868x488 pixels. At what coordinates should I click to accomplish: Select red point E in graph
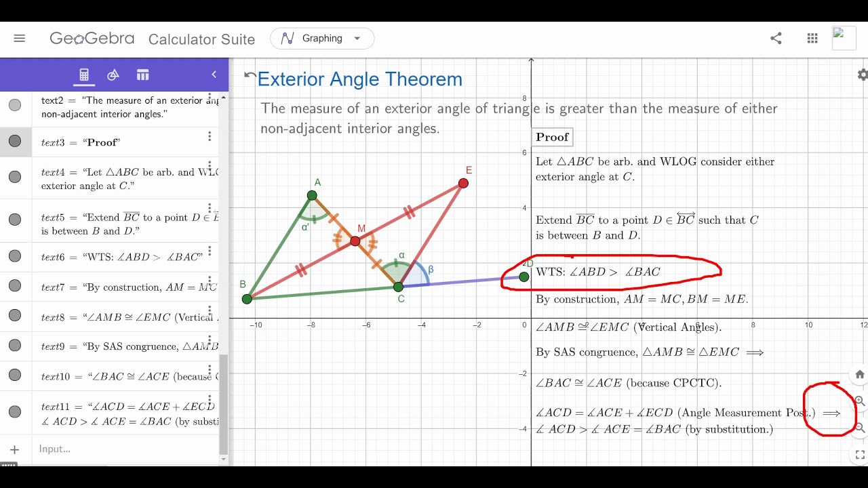463,183
